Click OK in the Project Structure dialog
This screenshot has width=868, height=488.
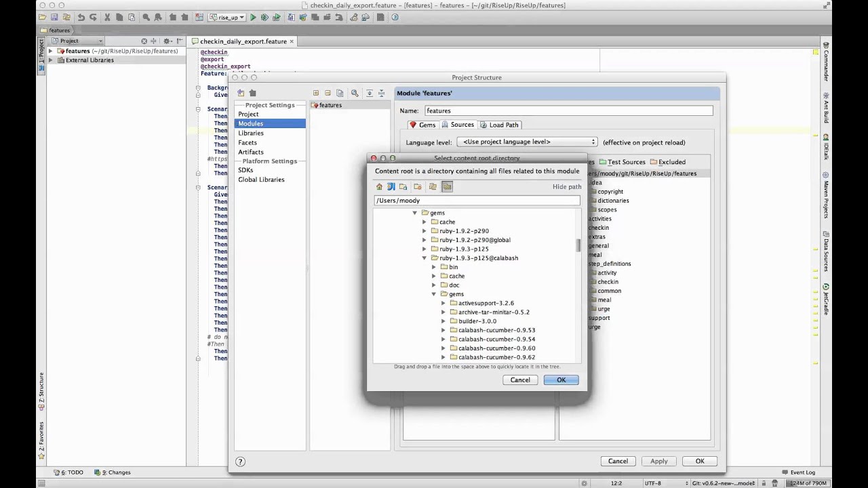click(x=700, y=462)
